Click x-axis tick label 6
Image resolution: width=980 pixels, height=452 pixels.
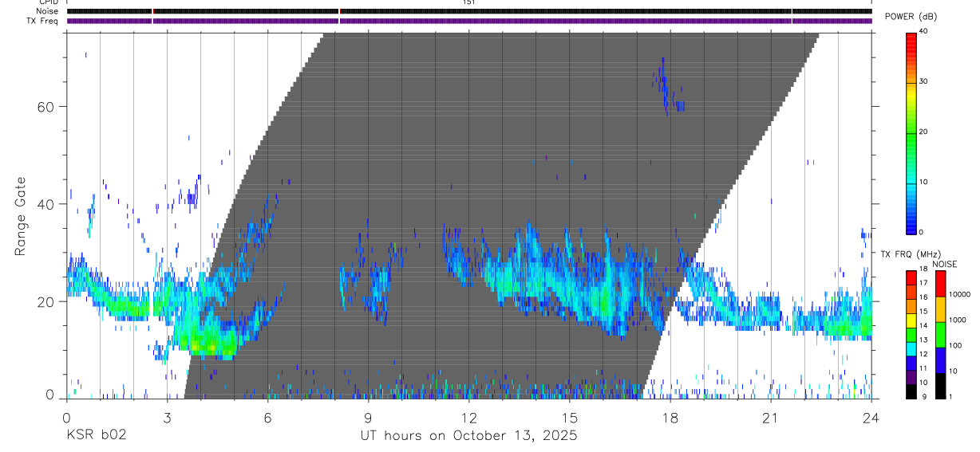(x=267, y=417)
